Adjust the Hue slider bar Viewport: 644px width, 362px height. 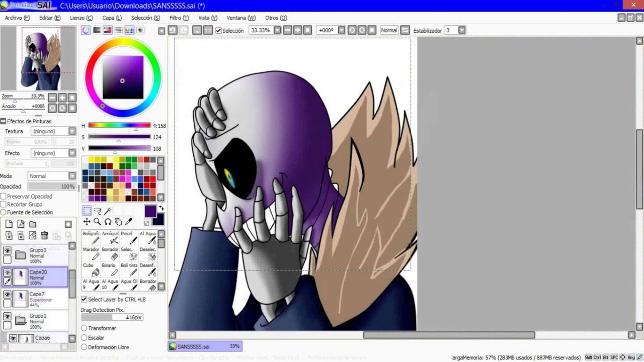point(119,125)
